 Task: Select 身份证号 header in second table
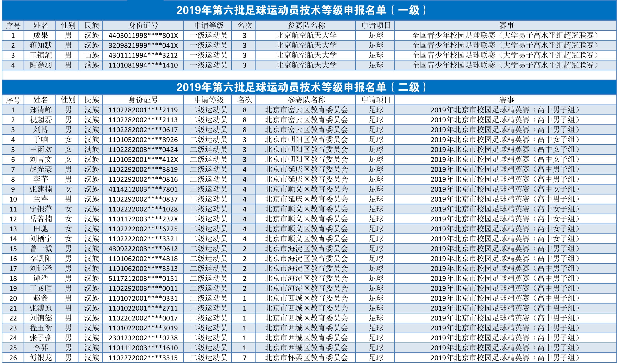click(143, 100)
